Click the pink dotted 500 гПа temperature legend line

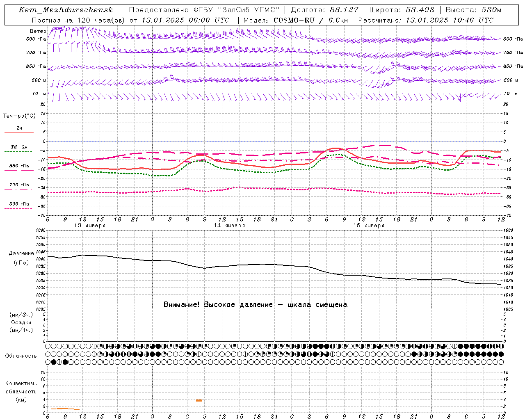[18, 208]
